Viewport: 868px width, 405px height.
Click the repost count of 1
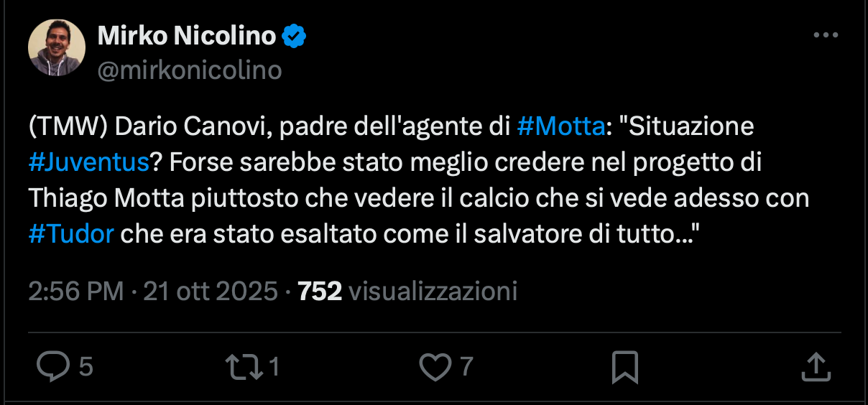point(273,368)
